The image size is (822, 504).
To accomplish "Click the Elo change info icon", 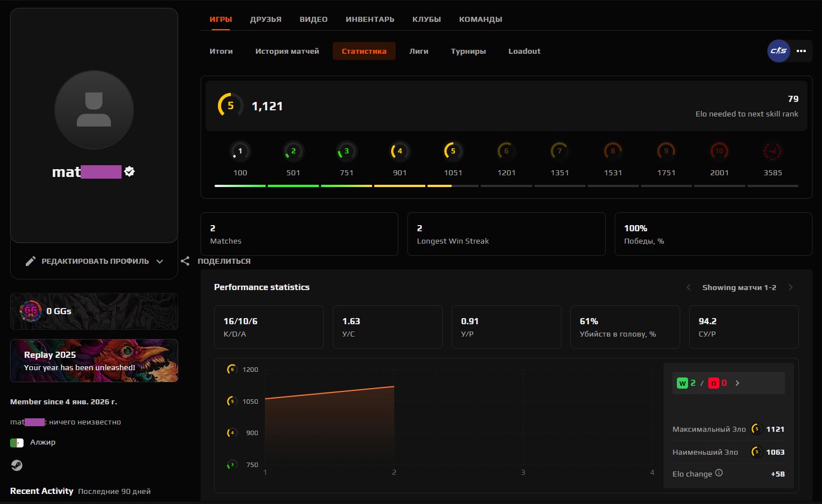I will 719,473.
